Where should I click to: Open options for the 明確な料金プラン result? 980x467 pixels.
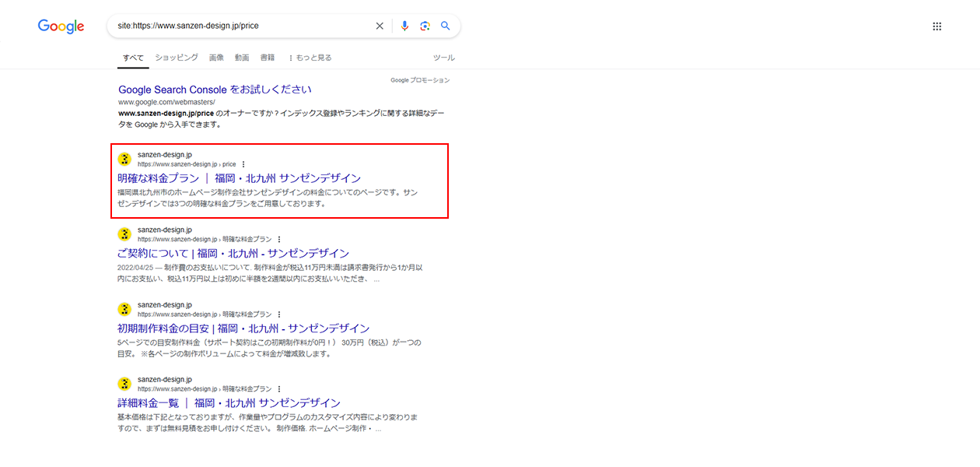[x=243, y=164]
